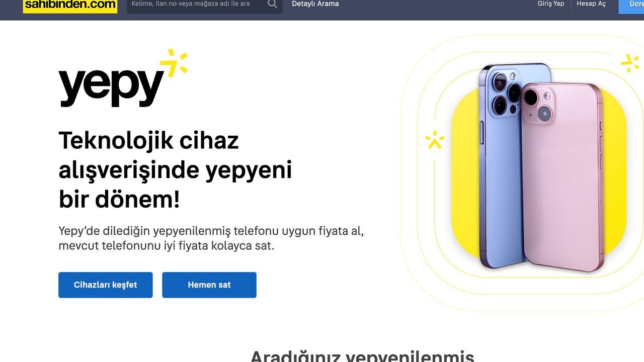This screenshot has width=644, height=362.
Task: Click the blue button at the header's right edge
Action: (631, 6)
